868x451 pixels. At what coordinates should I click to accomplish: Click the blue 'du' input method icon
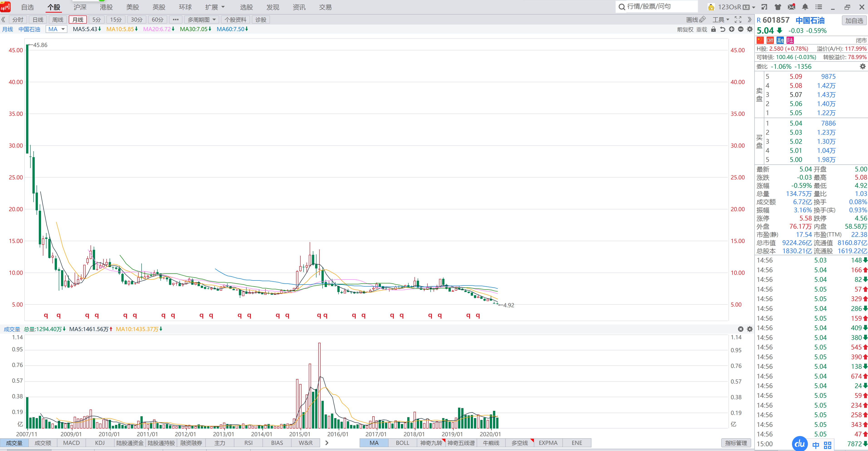[799, 444]
